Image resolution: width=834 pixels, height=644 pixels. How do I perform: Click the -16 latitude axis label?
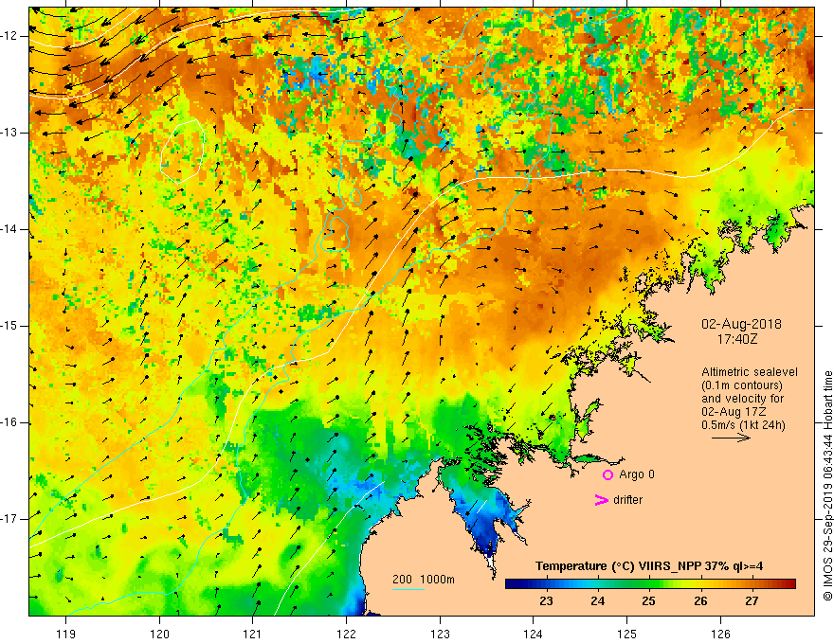click(x=9, y=422)
